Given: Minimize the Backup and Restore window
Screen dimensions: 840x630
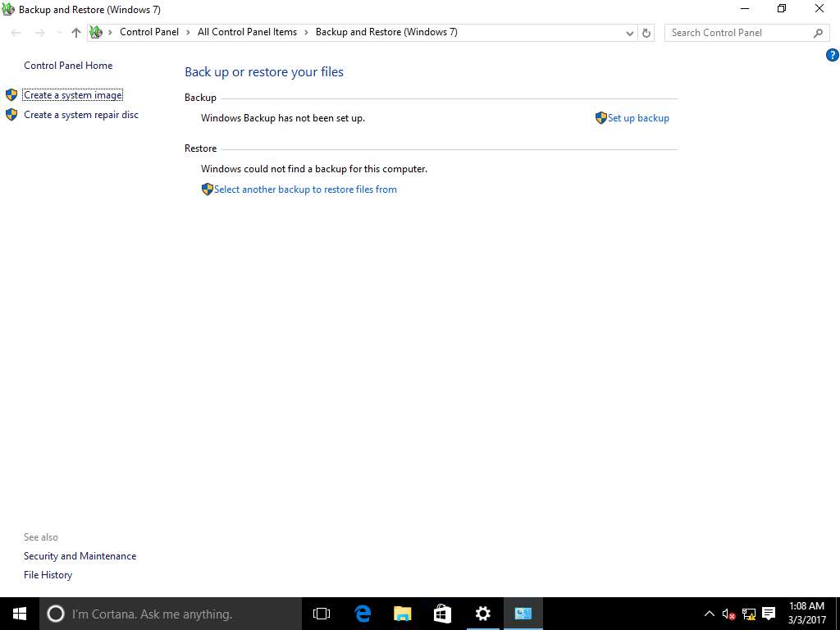Looking at the screenshot, I should coord(745,9).
